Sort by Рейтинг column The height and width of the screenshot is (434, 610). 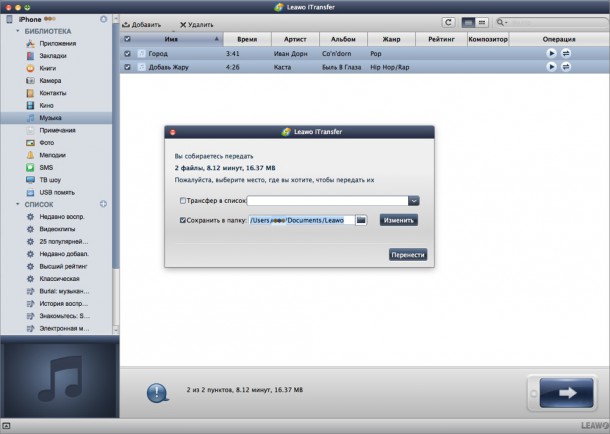click(x=441, y=39)
